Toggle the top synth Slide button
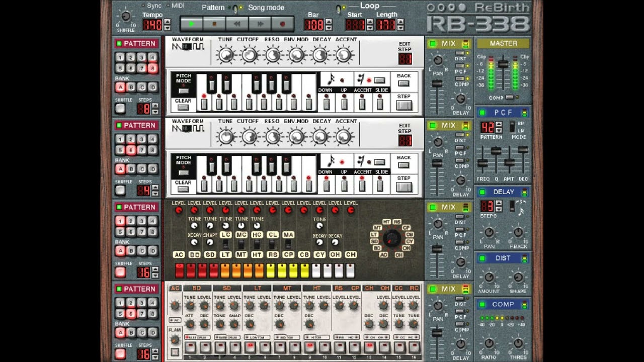 point(380,104)
